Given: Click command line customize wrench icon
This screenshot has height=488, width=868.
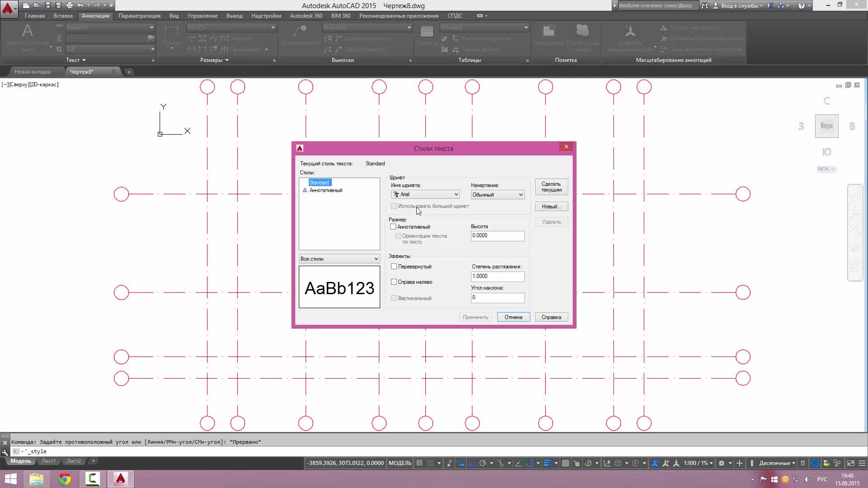Looking at the screenshot, I should tap(5, 452).
